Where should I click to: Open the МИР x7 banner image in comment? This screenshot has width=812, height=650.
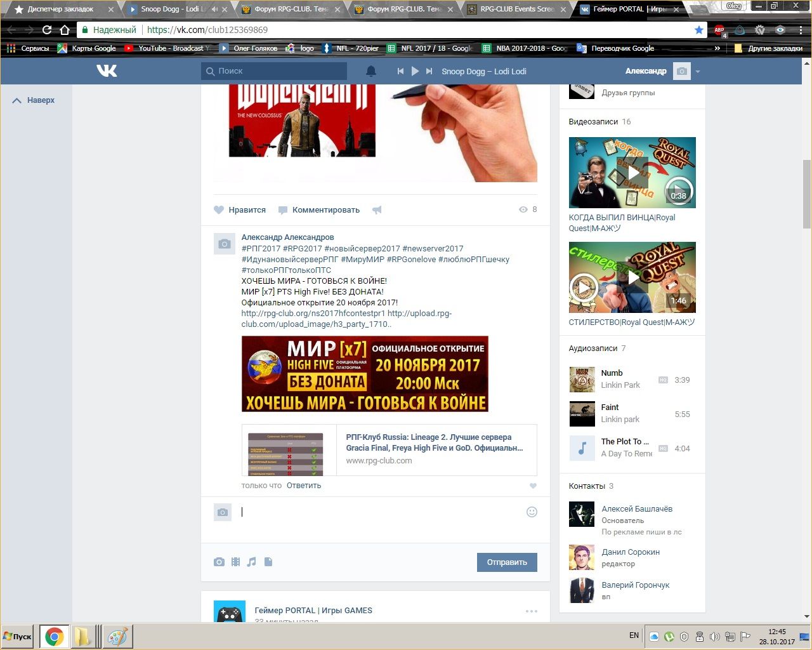coord(365,374)
